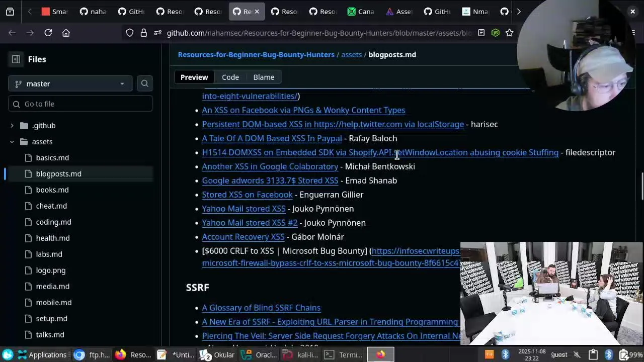Click the date and time clock
Screen dimensions: 644x362
click(532, 355)
